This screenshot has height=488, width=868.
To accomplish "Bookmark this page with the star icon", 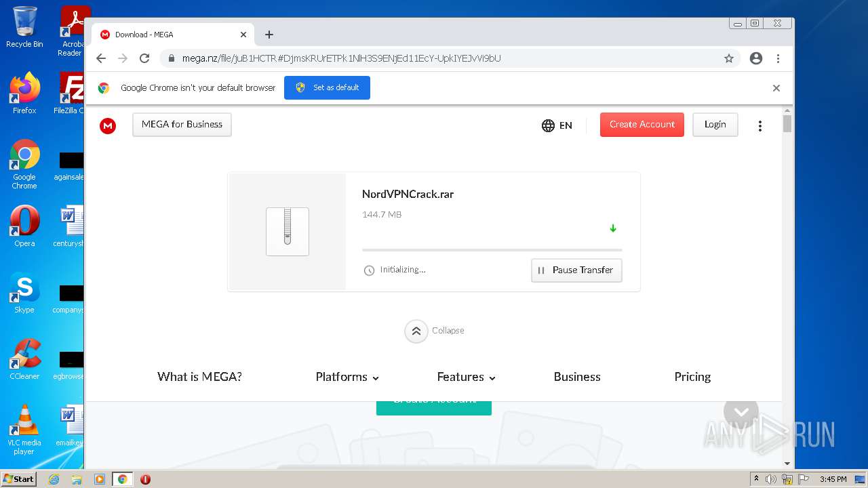I will tap(729, 58).
